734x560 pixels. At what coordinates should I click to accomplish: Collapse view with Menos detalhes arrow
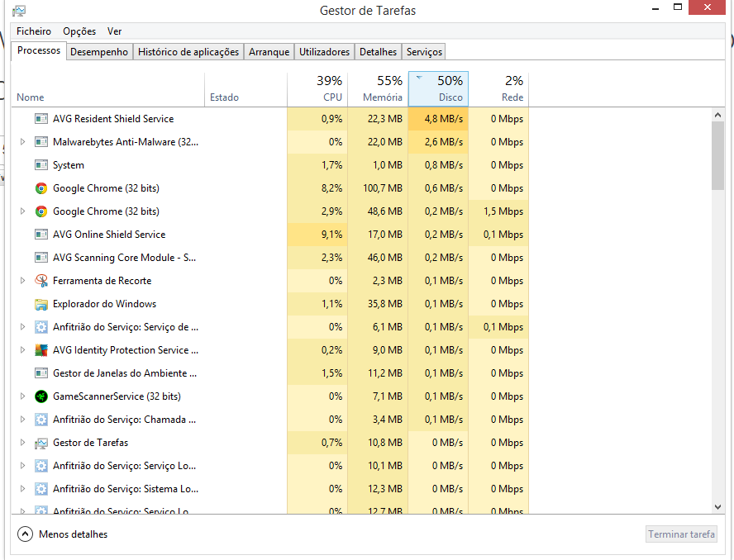(25, 534)
